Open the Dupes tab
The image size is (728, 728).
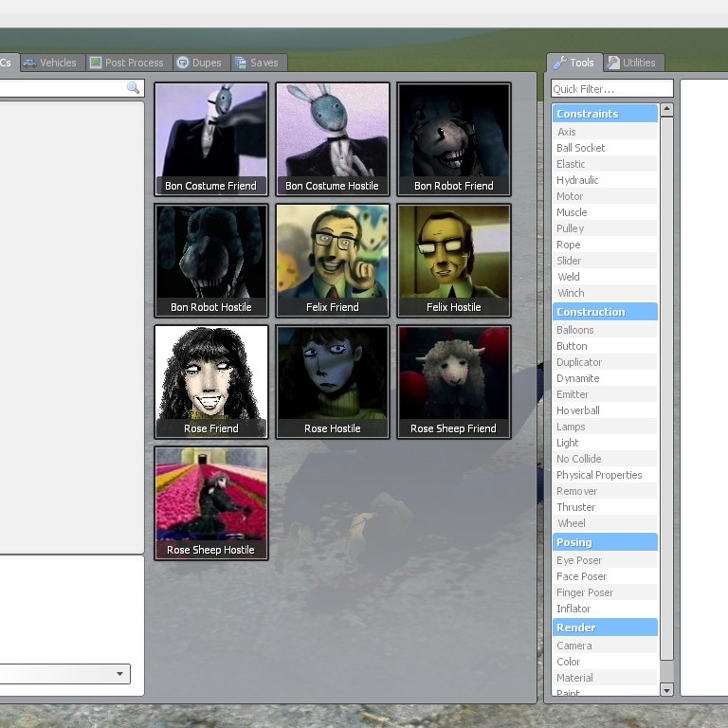coord(202,63)
